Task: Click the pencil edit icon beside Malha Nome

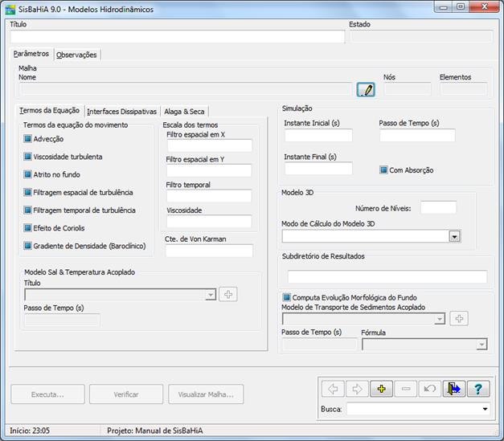Action: point(366,90)
